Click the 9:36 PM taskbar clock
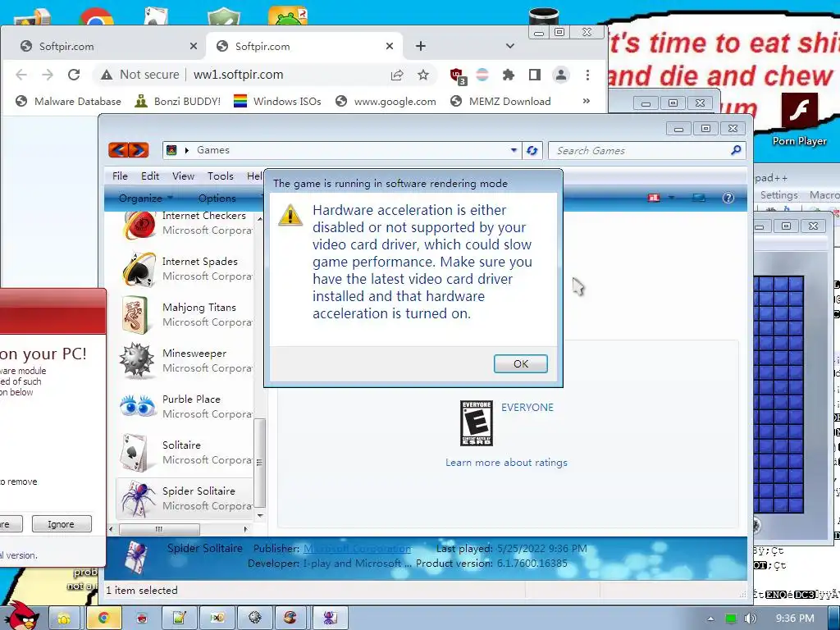The image size is (840, 630). 794,619
